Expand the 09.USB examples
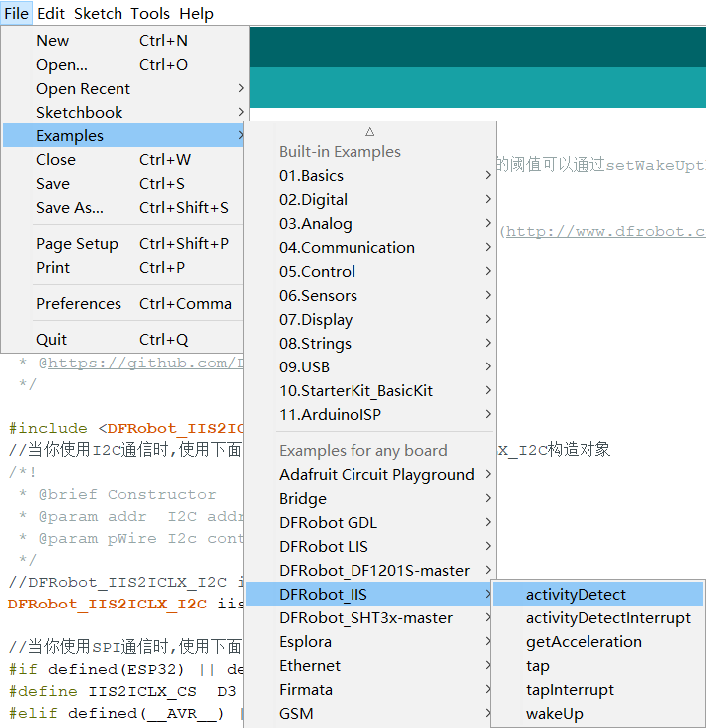The image size is (706, 728). click(370, 367)
